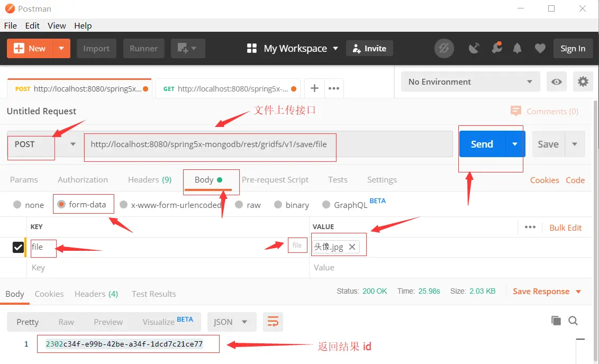Viewport: 599px width, 364px height.
Task: Open response Cookies tab
Action: 49,294
